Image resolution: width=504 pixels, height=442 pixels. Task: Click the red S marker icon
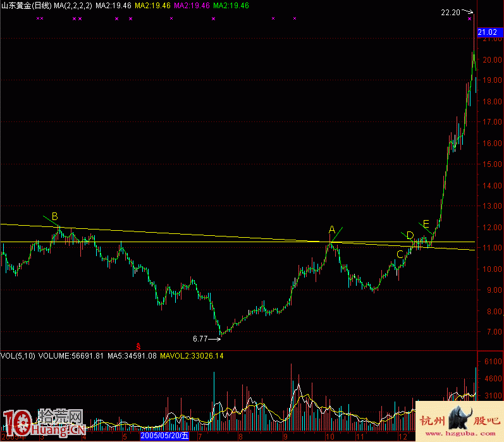coord(138,347)
